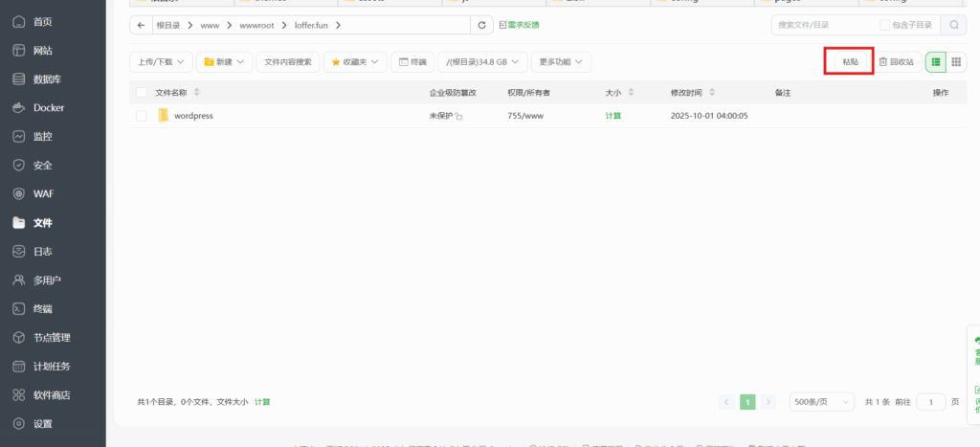Click loffer.fun in the breadcrumb path
This screenshot has height=447, width=980.
click(311, 25)
